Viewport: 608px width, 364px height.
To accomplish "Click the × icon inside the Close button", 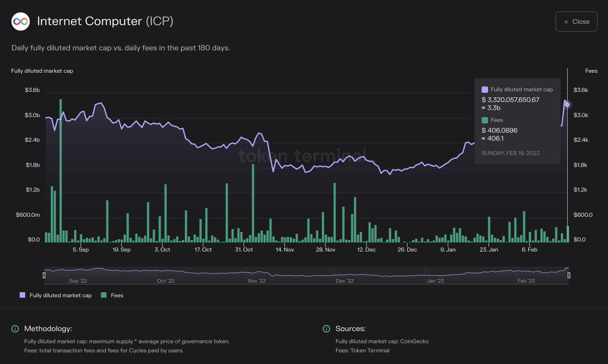I will coord(565,21).
